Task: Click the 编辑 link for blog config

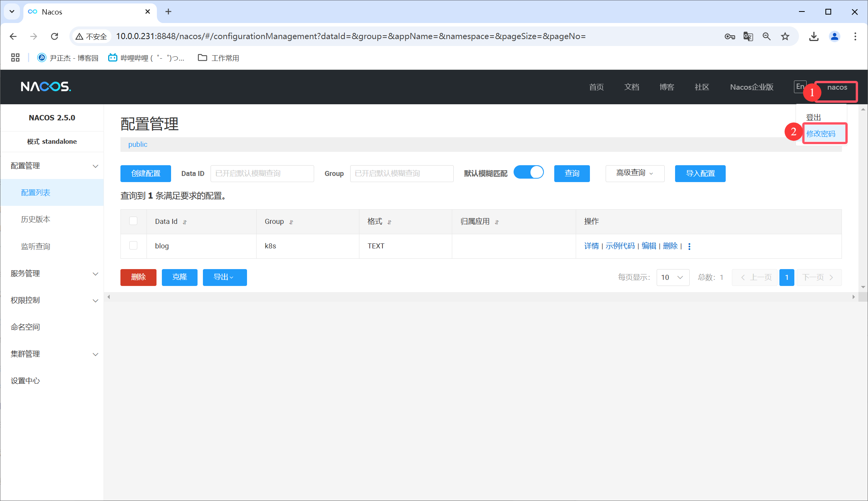Action: pos(649,246)
